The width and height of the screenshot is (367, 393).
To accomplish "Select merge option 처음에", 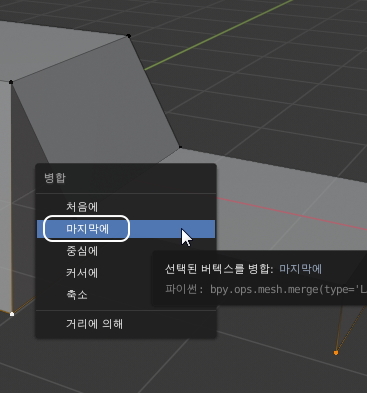I will pos(126,207).
